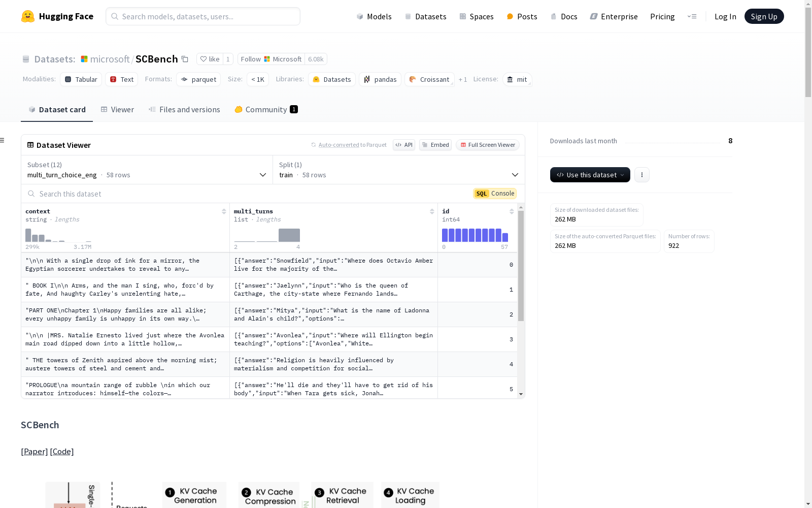
Task: Expand the Subset multi_turn_choice_eng dropdown
Action: 147,170
